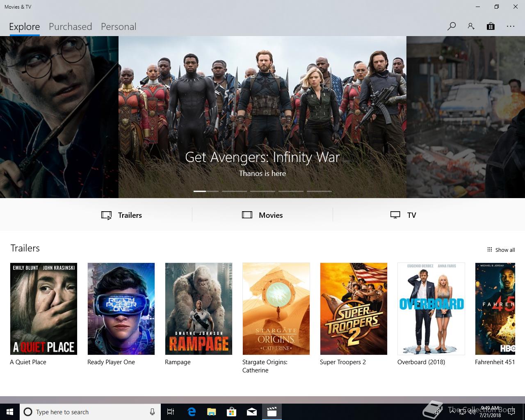The image size is (525, 420).
Task: Click the taskbar microphone icon
Action: point(152,412)
